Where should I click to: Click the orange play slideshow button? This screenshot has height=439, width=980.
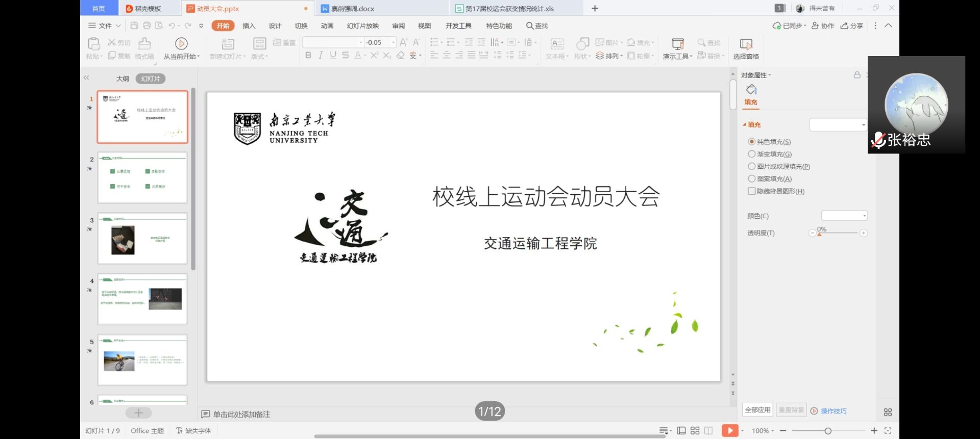pyautogui.click(x=729, y=431)
